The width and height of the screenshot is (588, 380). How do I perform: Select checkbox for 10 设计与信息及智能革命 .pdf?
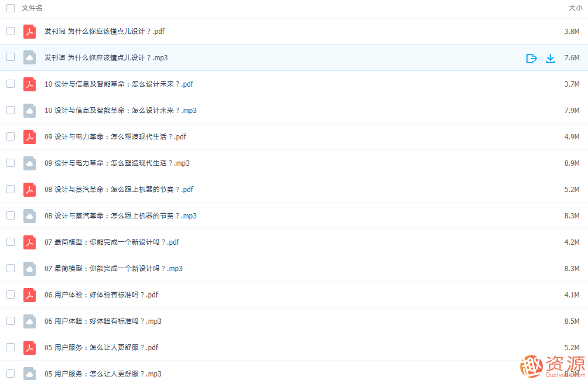pyautogui.click(x=11, y=84)
